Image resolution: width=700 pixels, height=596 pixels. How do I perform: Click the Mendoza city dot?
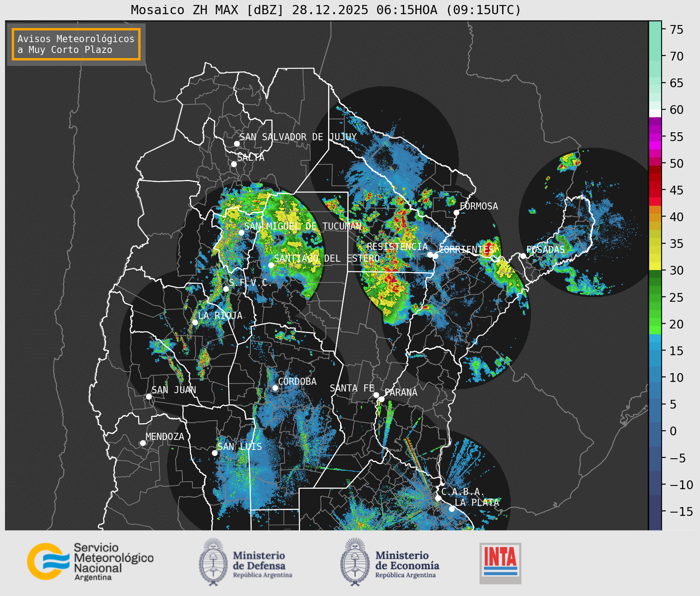point(143,443)
